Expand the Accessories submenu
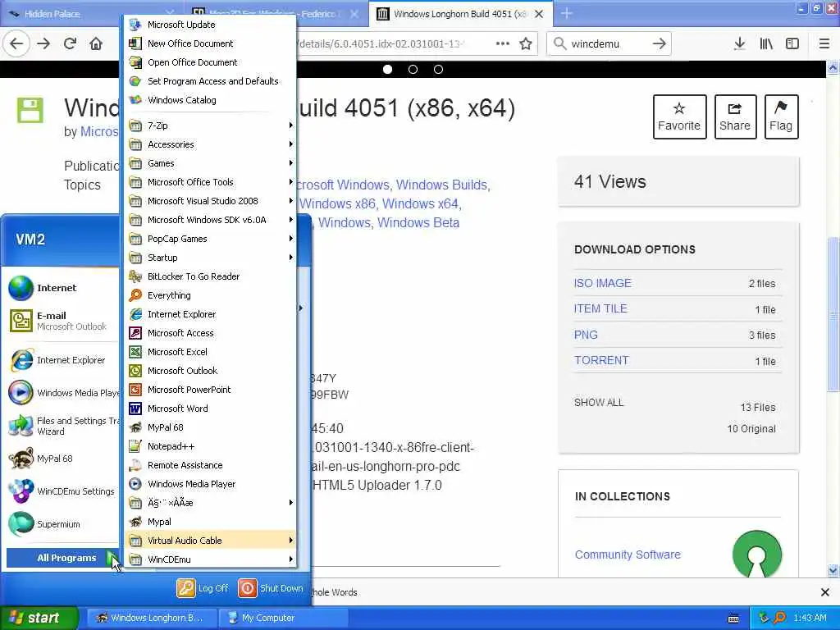Viewport: 840px width, 630px height. coord(210,144)
